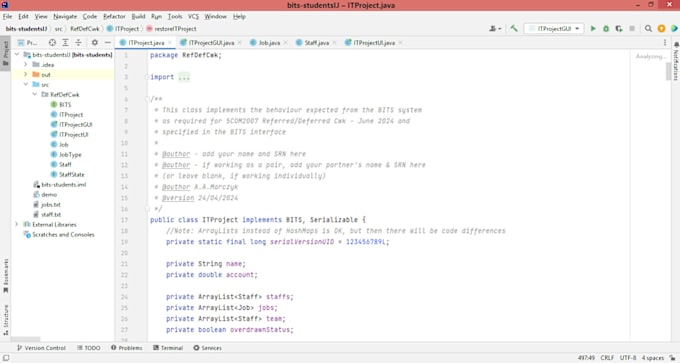Open the VCS menu
The height and width of the screenshot is (363, 680).
(x=193, y=16)
